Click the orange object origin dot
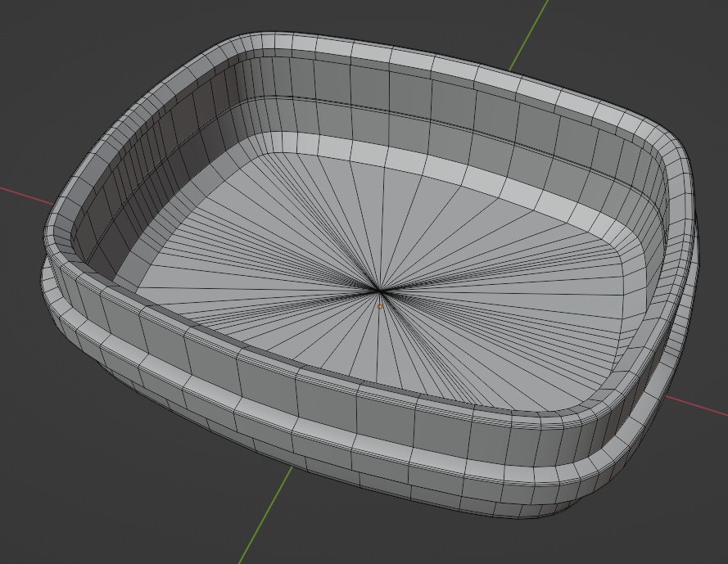This screenshot has width=728, height=564. pos(380,307)
